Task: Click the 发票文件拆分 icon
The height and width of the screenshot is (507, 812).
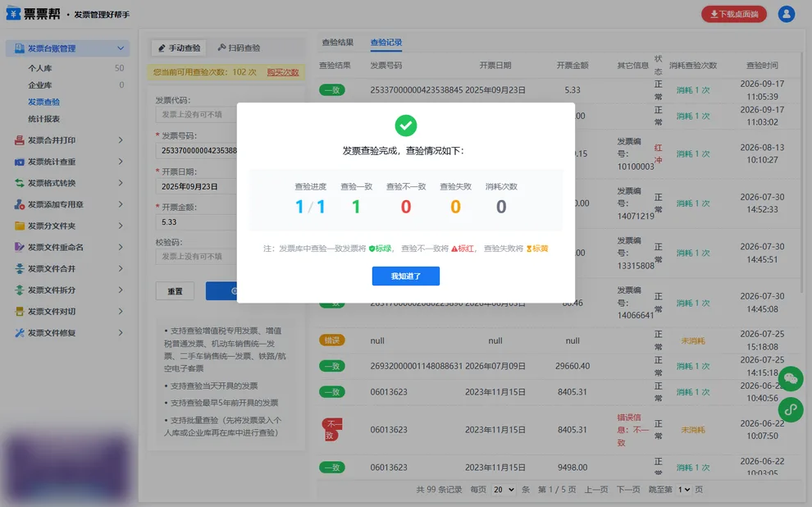Action: 19,290
